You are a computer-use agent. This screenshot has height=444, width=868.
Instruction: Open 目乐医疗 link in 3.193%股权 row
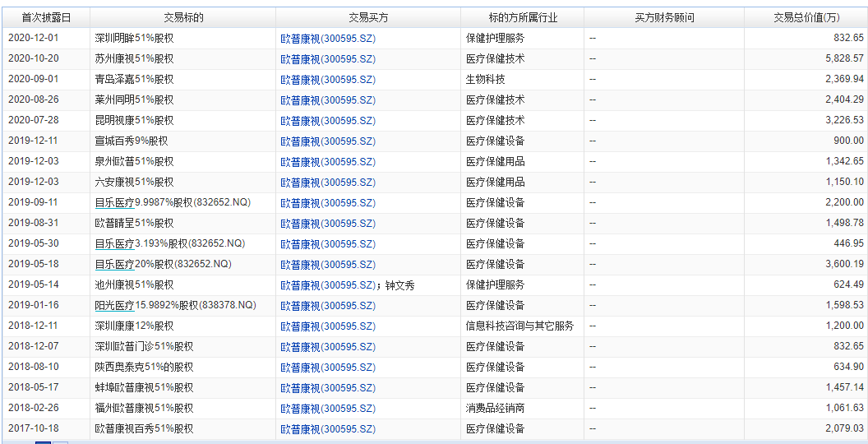[x=114, y=243]
